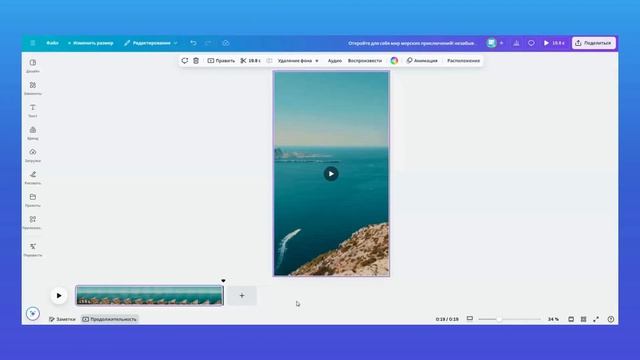Open the Аудио options
Viewport: 640px width, 360px height.
click(335, 60)
